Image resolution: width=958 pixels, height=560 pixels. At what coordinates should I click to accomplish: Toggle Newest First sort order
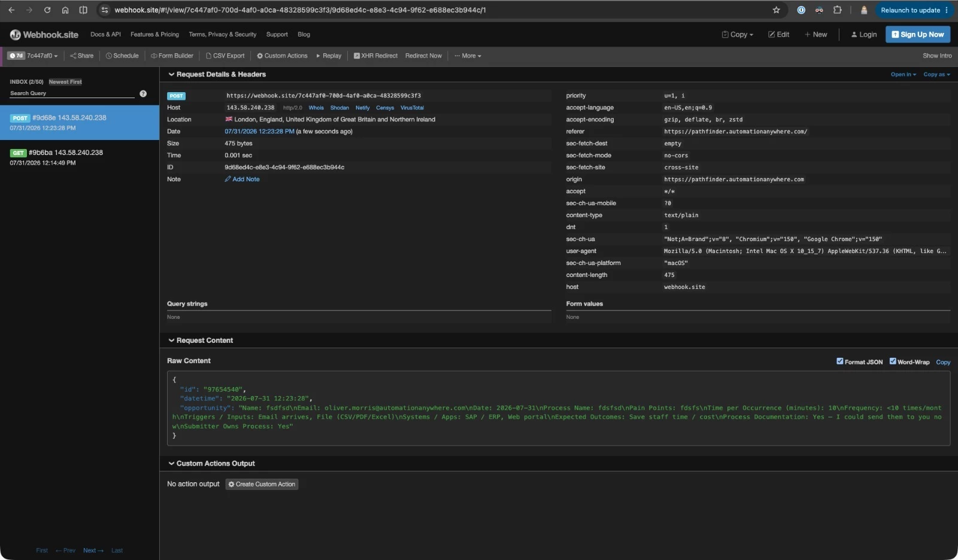tap(65, 82)
